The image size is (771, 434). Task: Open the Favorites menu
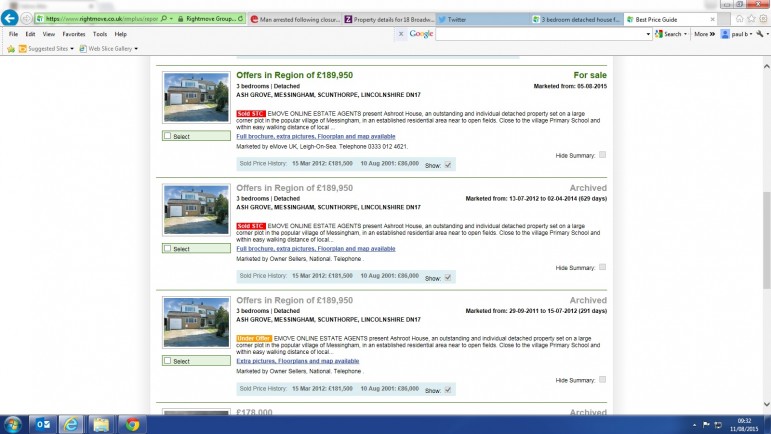click(73, 34)
